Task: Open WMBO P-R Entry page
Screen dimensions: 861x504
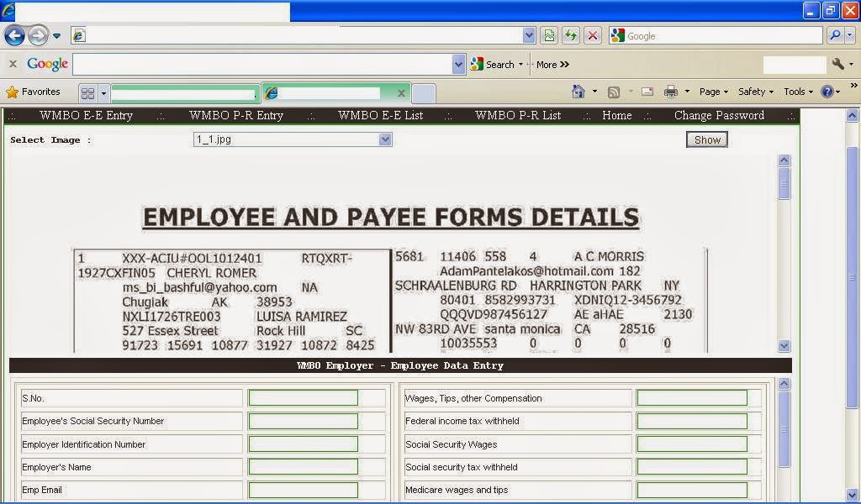Action: point(236,116)
